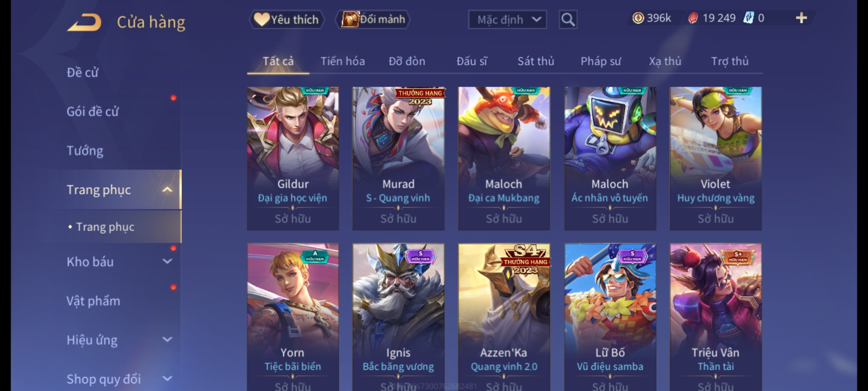Expand the Shop quy đổi section

[167, 379]
